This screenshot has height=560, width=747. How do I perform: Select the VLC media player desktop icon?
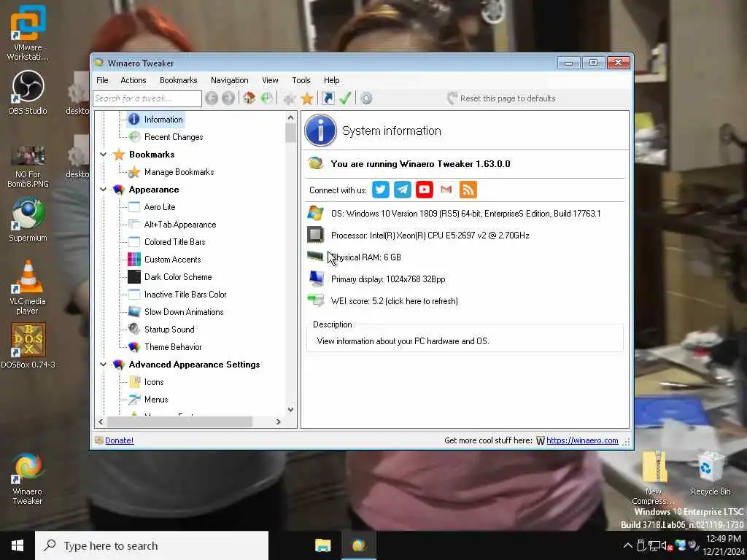28,287
